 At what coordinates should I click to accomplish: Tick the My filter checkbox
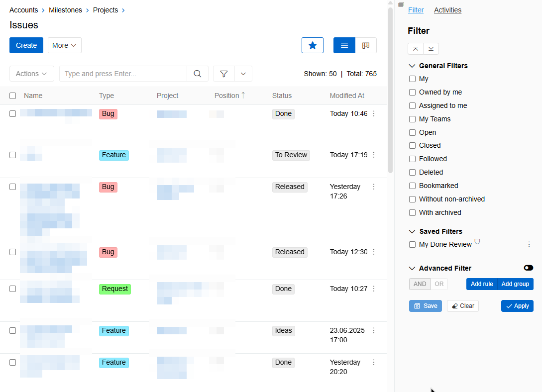tap(412, 79)
